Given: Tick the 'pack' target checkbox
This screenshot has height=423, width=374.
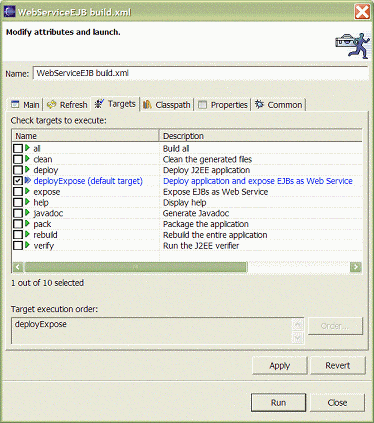Looking at the screenshot, I should [18, 224].
